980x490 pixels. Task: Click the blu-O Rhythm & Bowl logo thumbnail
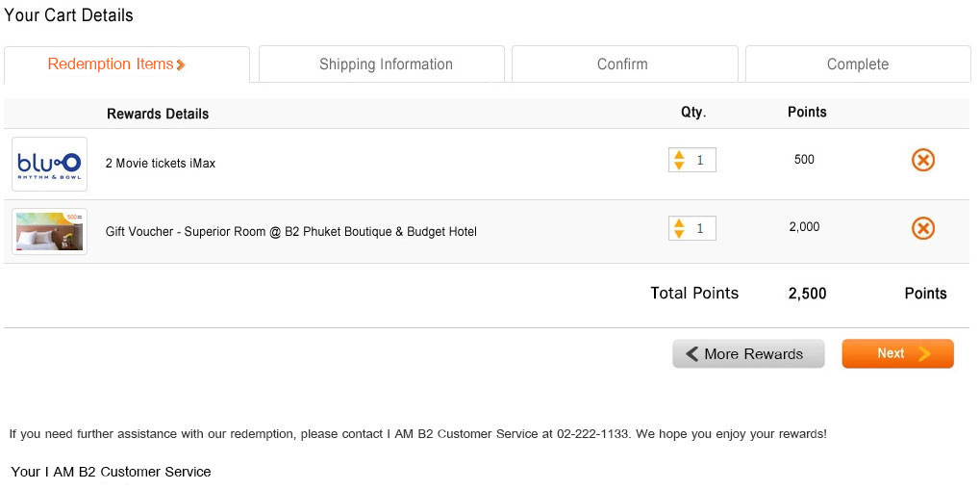click(49, 164)
